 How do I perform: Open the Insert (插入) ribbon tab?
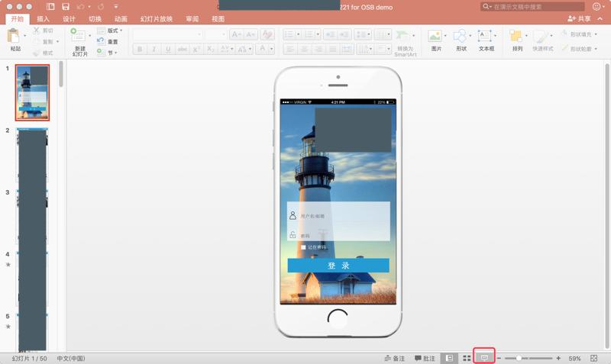[43, 19]
